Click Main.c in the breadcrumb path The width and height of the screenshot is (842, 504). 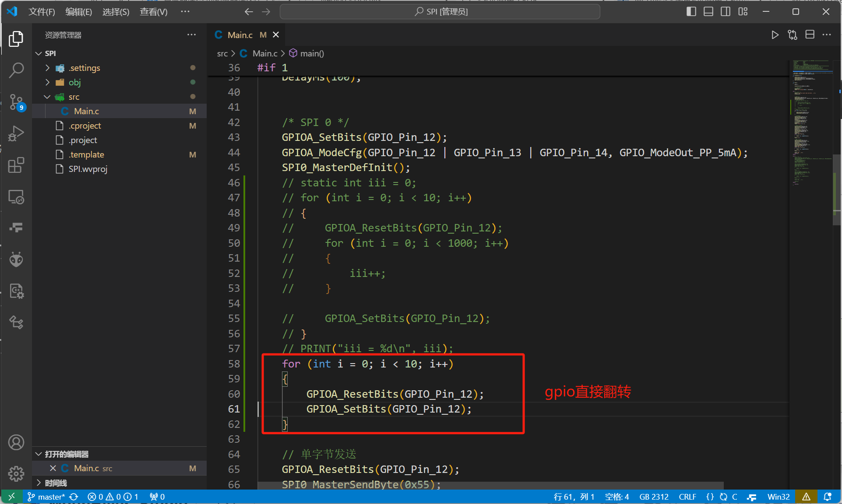coord(265,53)
